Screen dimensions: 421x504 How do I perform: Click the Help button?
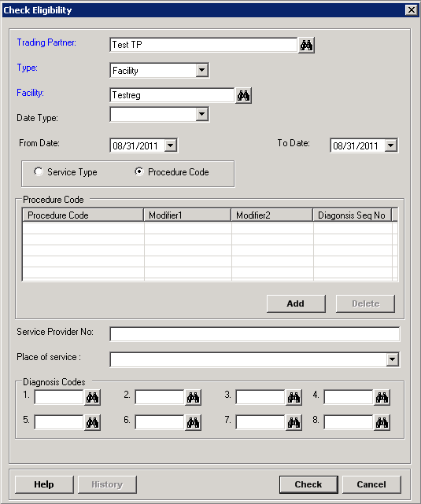click(44, 484)
